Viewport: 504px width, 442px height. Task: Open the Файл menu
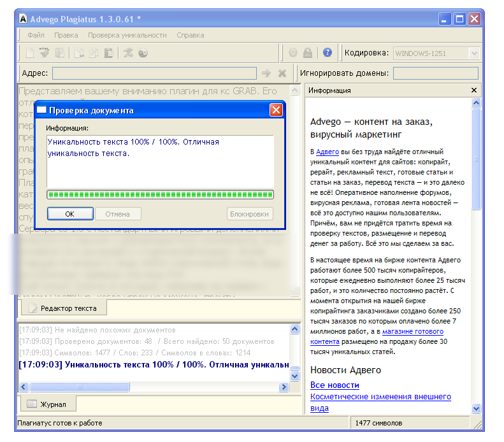click(36, 35)
